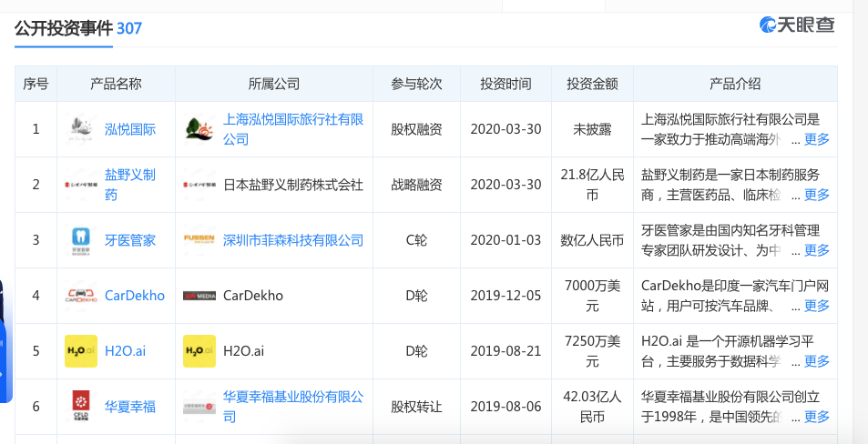Image resolution: width=868 pixels, height=444 pixels.
Task: Open 华夏幸福基业股份有限公司 company link
Action: [x=293, y=407]
